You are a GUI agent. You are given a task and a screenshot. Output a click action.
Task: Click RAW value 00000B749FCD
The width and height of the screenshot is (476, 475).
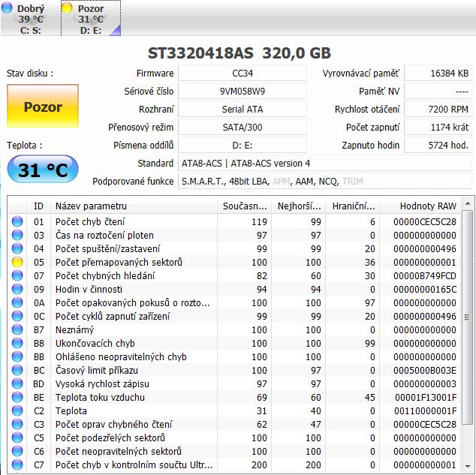tap(425, 275)
